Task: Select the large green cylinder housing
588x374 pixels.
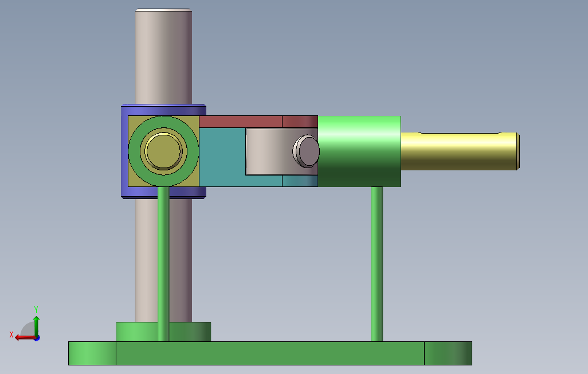Action: click(x=359, y=151)
